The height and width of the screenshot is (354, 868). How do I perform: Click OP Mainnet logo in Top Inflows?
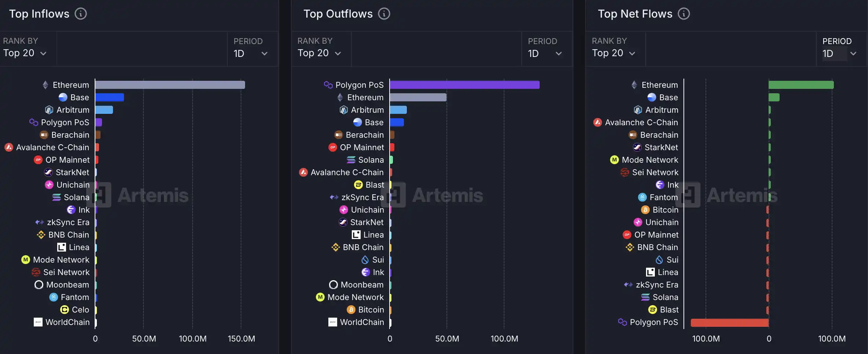38,160
